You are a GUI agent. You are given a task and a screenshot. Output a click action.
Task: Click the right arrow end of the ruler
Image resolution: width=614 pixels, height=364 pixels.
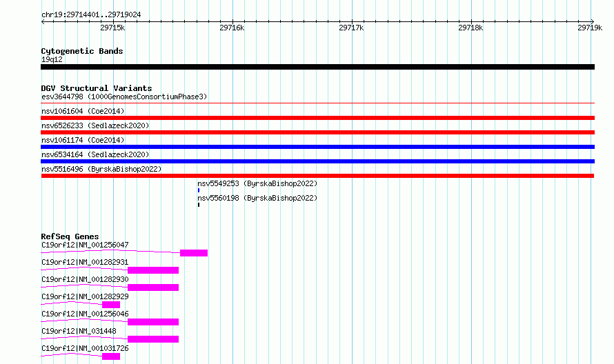(x=593, y=21)
